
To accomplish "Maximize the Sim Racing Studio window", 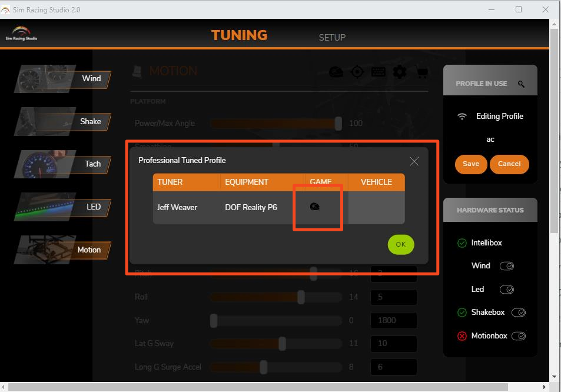I will (x=519, y=9).
